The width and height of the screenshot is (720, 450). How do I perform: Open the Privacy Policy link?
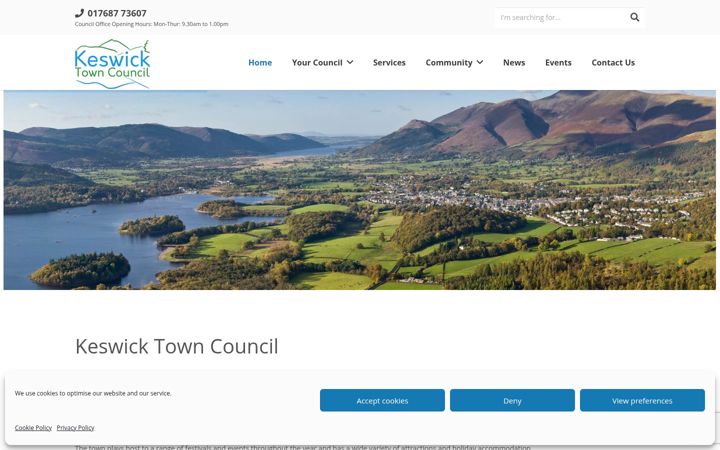(75, 428)
